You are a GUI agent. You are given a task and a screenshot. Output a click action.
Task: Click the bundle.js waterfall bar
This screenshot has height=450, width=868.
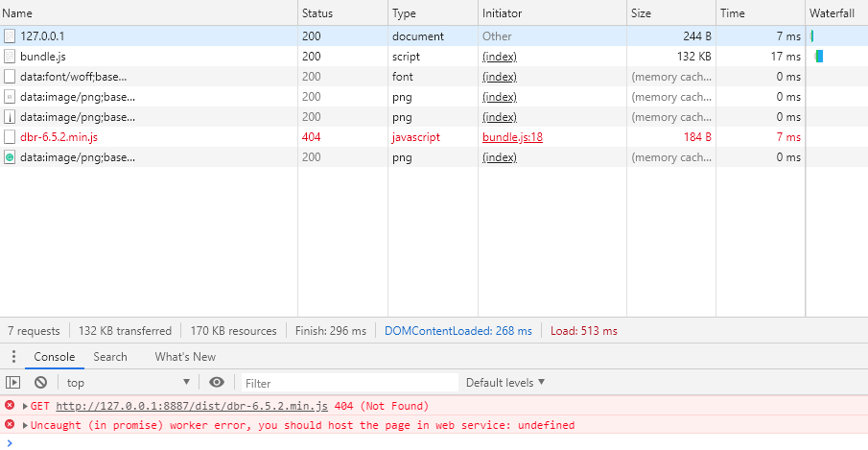pyautogui.click(x=819, y=57)
